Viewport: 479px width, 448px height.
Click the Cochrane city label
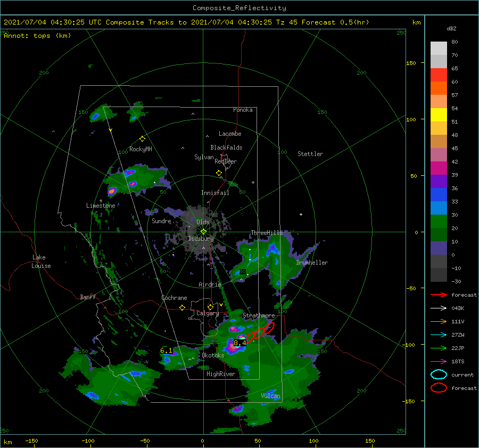tap(174, 298)
